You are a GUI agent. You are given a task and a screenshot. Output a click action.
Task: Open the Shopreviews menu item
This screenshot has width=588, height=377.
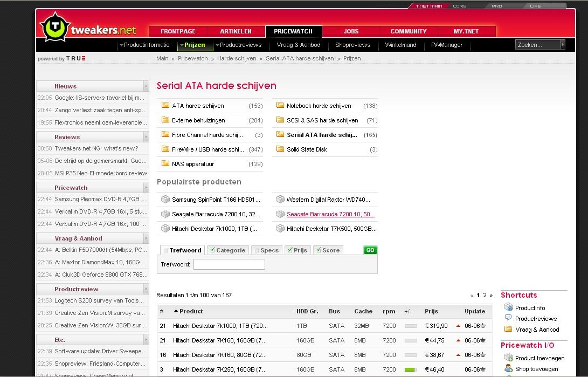(x=353, y=45)
